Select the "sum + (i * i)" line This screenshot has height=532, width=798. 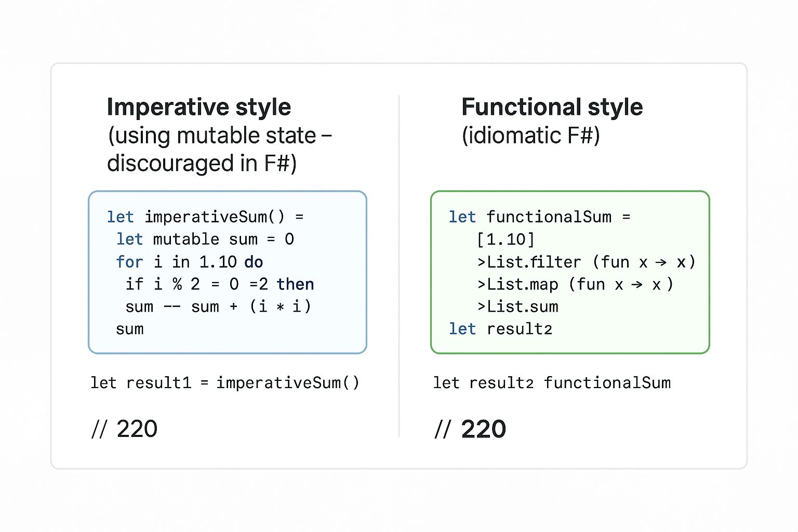[x=218, y=307]
